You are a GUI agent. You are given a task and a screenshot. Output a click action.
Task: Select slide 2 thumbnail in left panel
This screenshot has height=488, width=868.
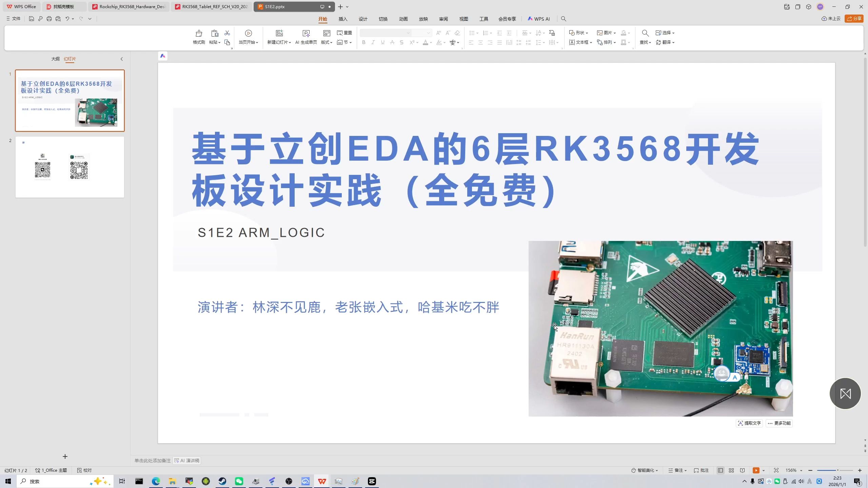(70, 167)
